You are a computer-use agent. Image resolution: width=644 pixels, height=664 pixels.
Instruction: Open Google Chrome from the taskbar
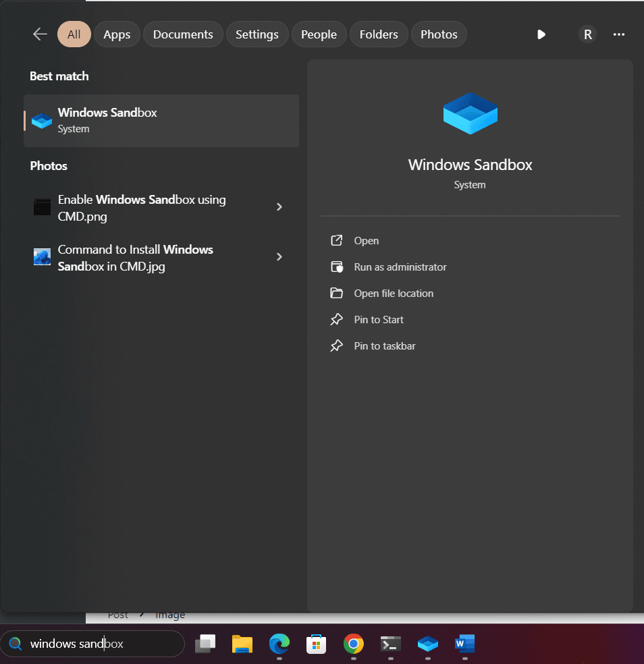coord(353,644)
